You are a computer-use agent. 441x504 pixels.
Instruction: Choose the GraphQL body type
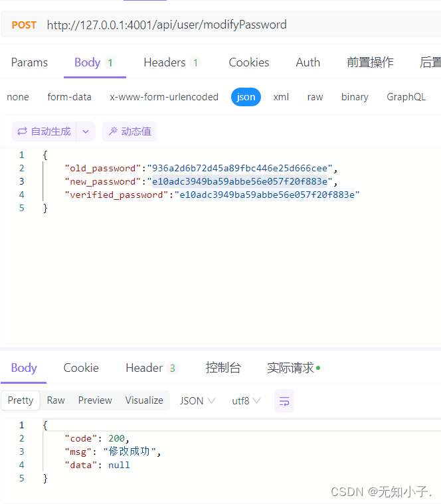pos(406,97)
